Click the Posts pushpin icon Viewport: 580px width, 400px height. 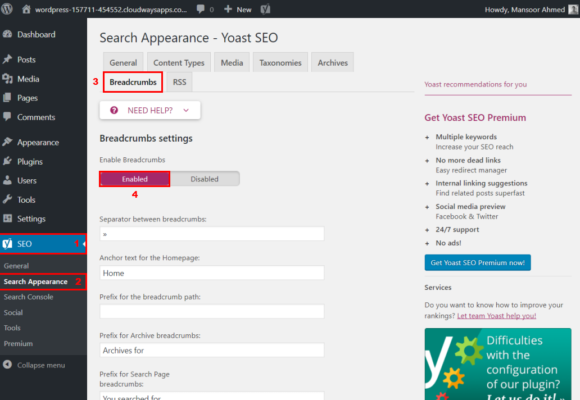tap(7, 59)
